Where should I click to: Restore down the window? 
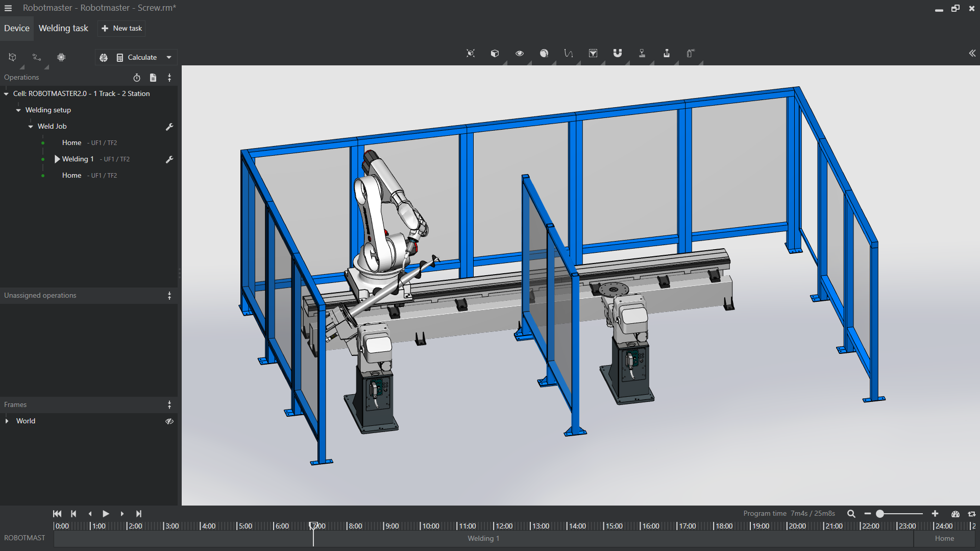(955, 8)
